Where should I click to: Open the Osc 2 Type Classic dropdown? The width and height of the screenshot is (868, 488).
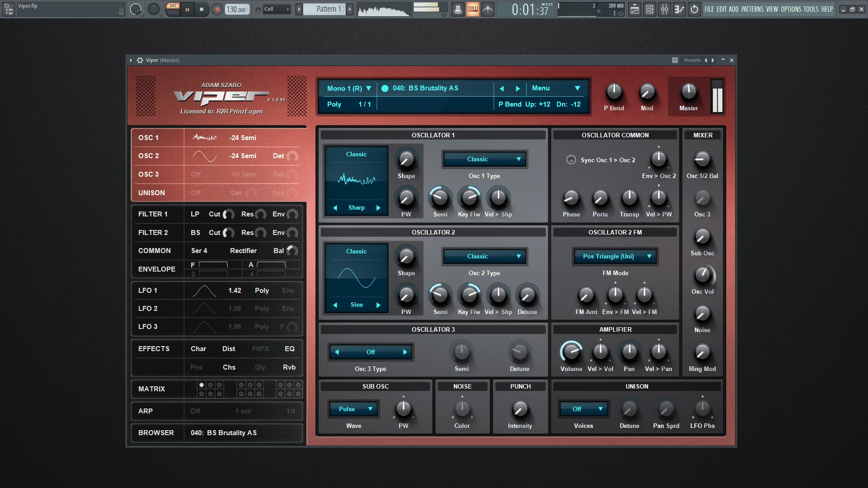[x=485, y=256]
